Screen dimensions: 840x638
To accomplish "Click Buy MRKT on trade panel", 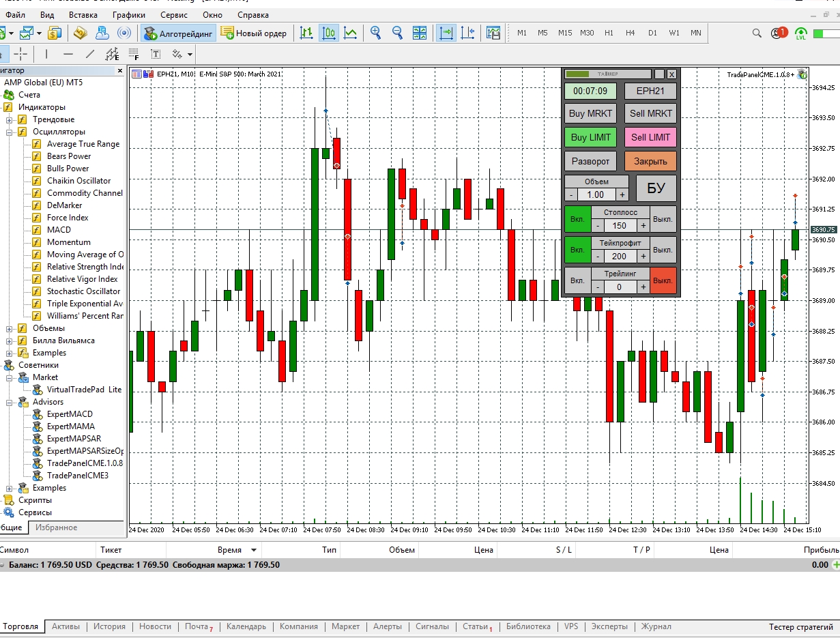I will click(591, 114).
